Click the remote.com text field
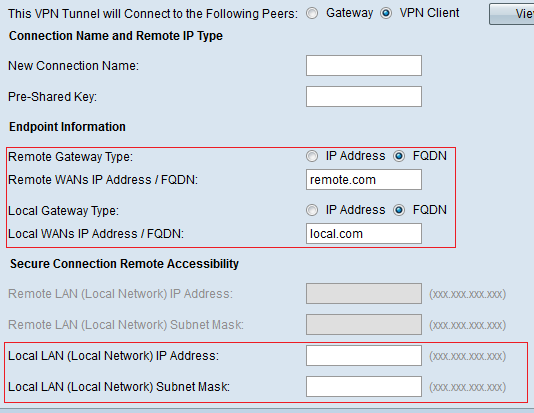Image resolution: width=534 pixels, height=413 pixels. pyautogui.click(x=364, y=179)
